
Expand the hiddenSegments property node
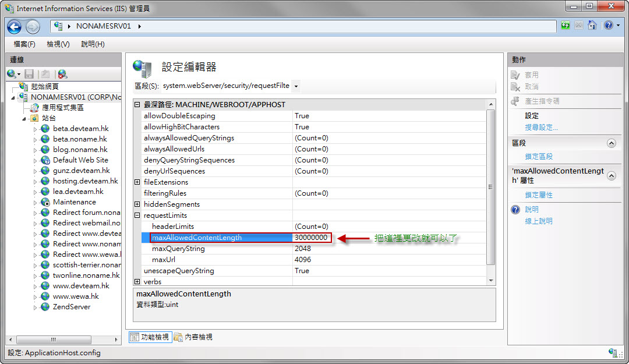(x=137, y=204)
